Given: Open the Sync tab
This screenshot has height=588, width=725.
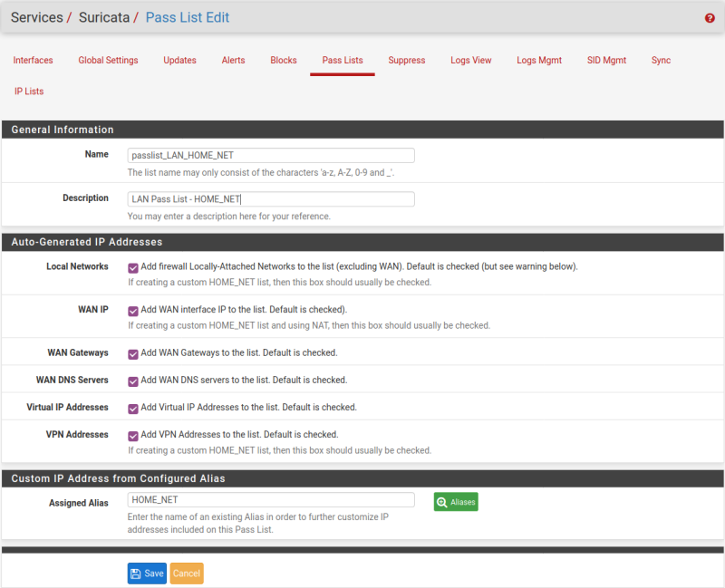Looking at the screenshot, I should [661, 60].
